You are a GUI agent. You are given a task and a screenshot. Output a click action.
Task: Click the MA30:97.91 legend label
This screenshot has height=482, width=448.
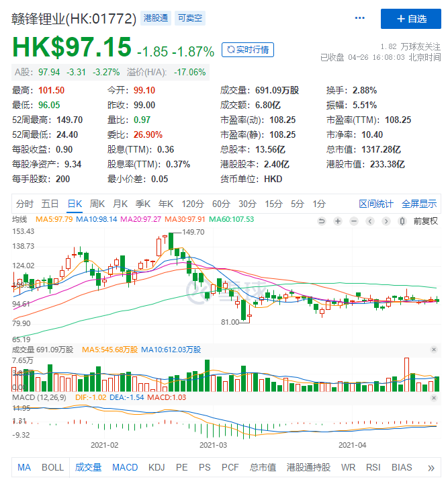(x=185, y=219)
